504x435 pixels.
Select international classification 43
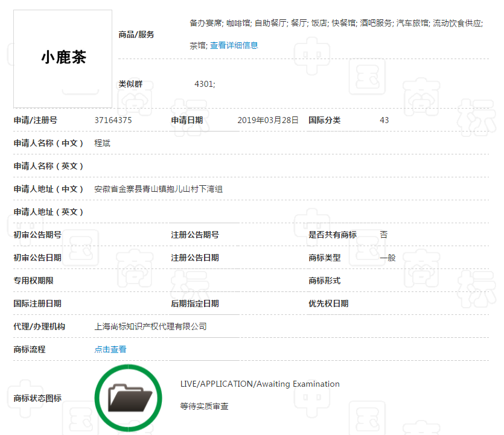386,120
